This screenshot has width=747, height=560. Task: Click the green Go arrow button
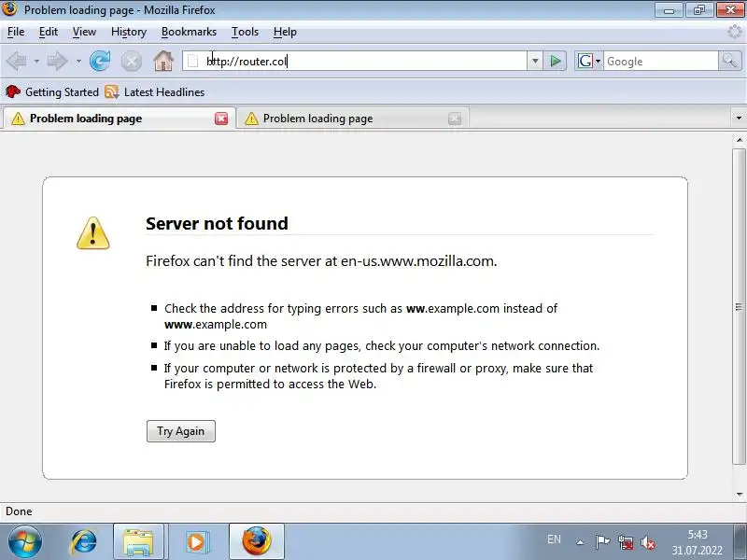[x=555, y=61]
